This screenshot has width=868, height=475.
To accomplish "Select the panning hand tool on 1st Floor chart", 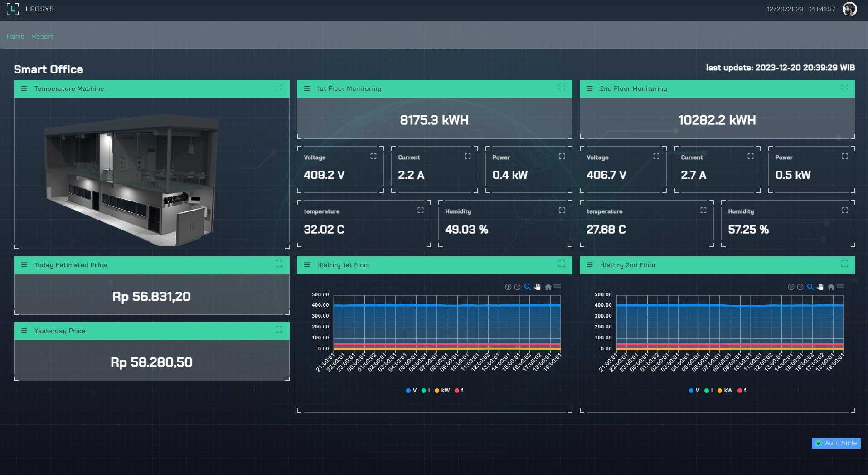I will 538,287.
